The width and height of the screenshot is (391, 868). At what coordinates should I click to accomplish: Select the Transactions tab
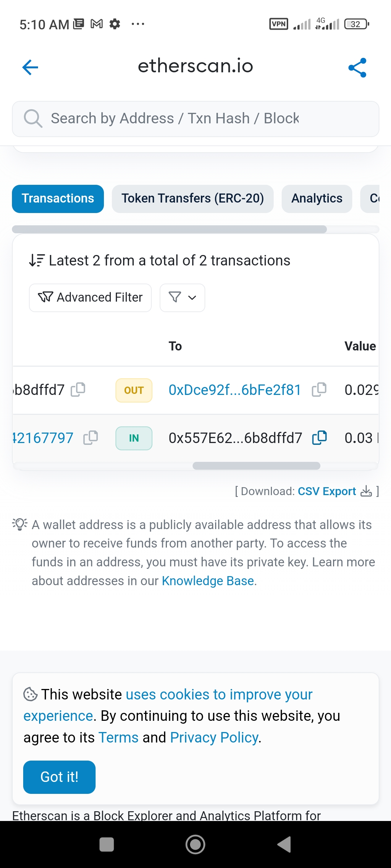coord(58,199)
